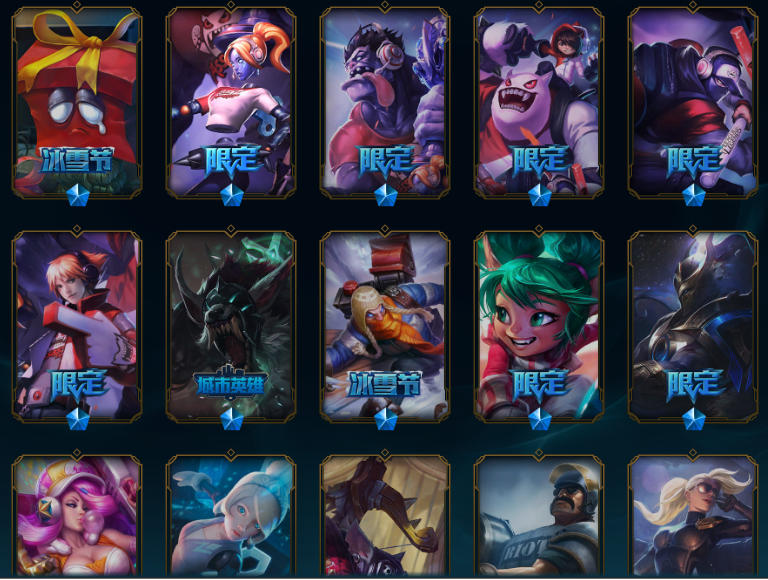
Task: Open the mustached Riot police skin card
Action: (x=539, y=514)
